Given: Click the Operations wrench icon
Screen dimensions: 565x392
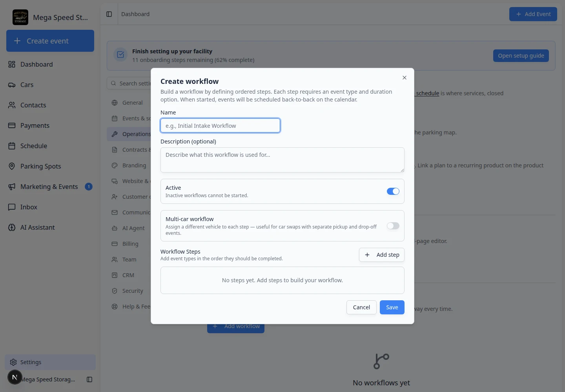Looking at the screenshot, I should click(115, 134).
